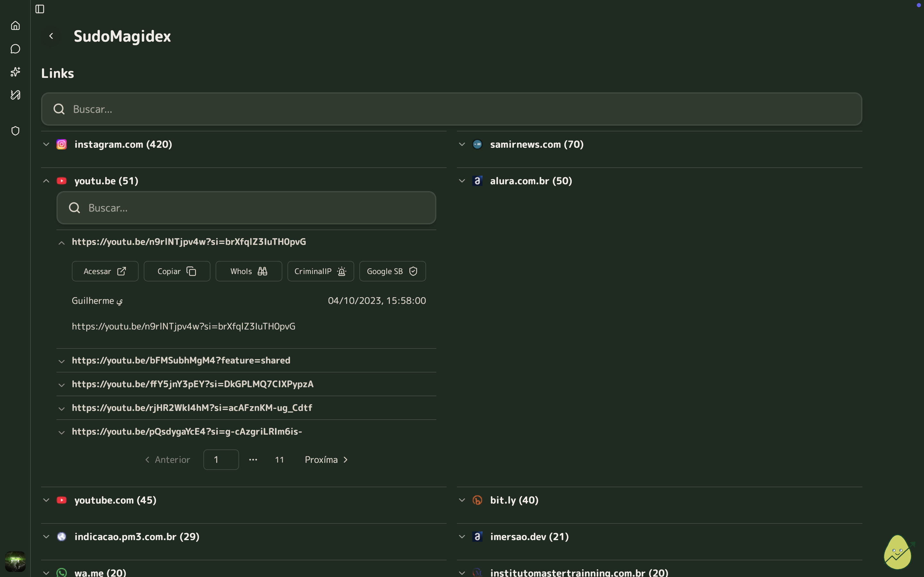This screenshot has height=577, width=924.
Task: Expand instagram.com (420) group
Action: point(123,144)
